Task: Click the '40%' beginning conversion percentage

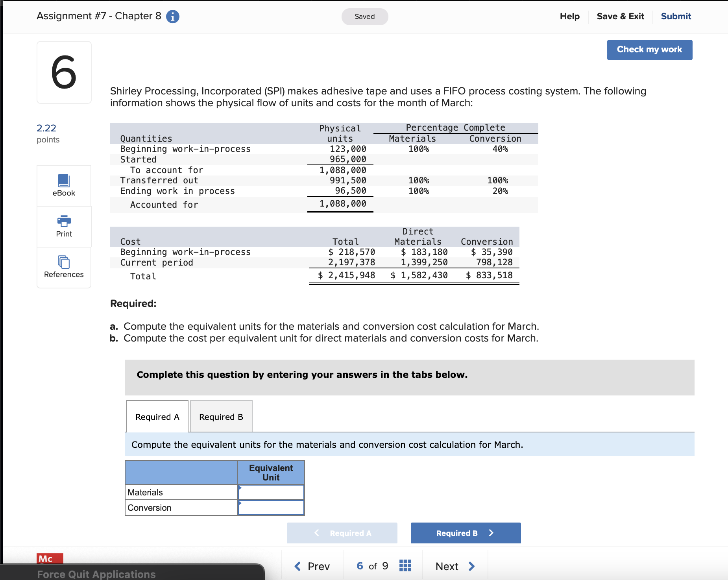Action: pos(500,149)
